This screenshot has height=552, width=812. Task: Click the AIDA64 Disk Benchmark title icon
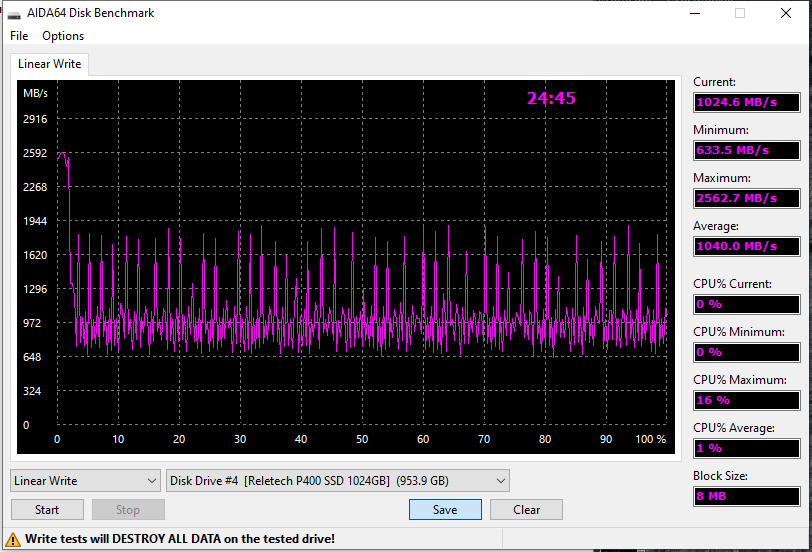[x=14, y=13]
